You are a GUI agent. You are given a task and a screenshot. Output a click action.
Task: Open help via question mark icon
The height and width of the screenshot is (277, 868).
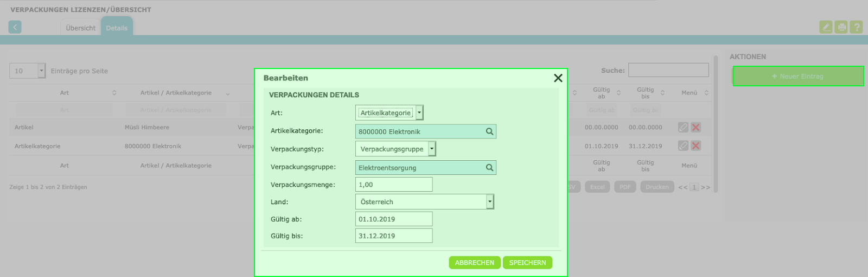[856, 27]
